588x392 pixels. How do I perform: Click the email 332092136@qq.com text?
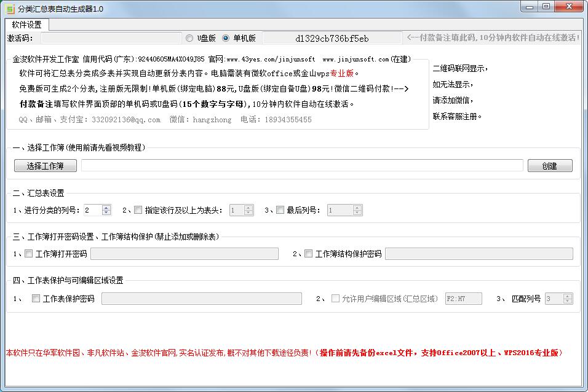(126, 120)
